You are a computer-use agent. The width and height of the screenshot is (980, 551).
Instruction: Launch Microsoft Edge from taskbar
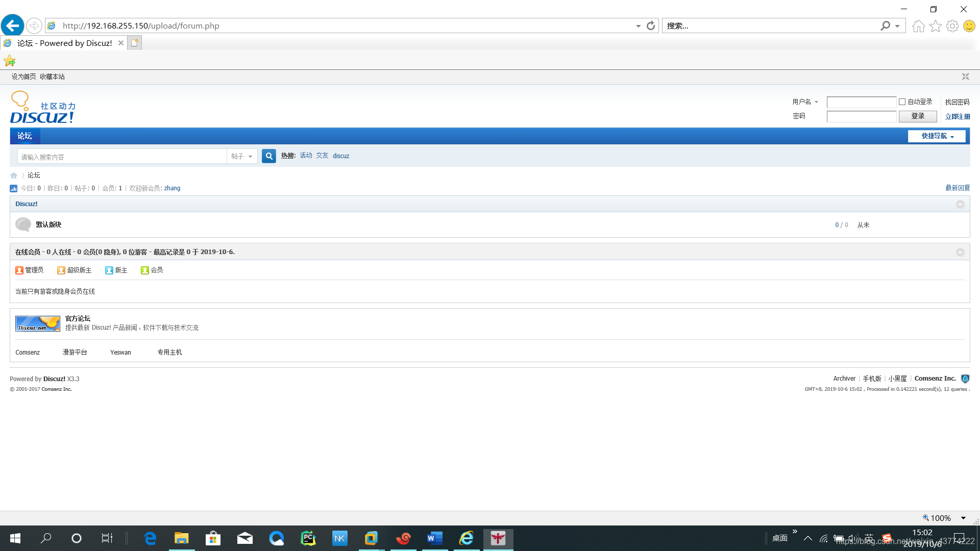150,538
